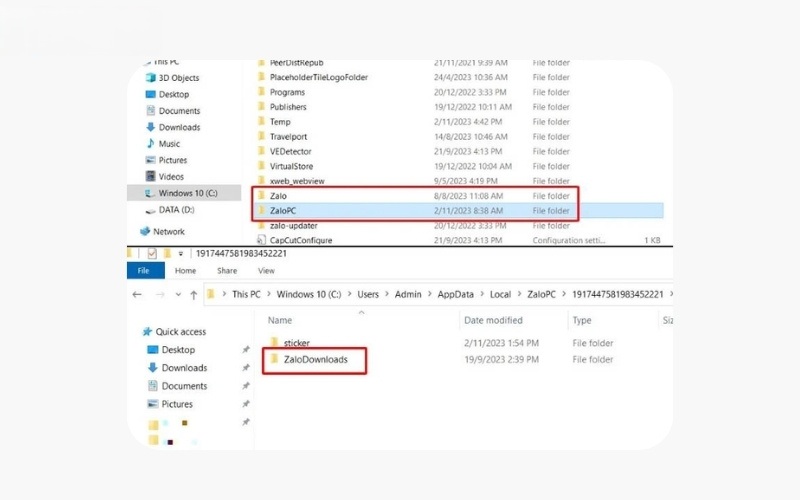The image size is (800, 500).
Task: Click the Publishers folder icon
Action: click(x=262, y=107)
